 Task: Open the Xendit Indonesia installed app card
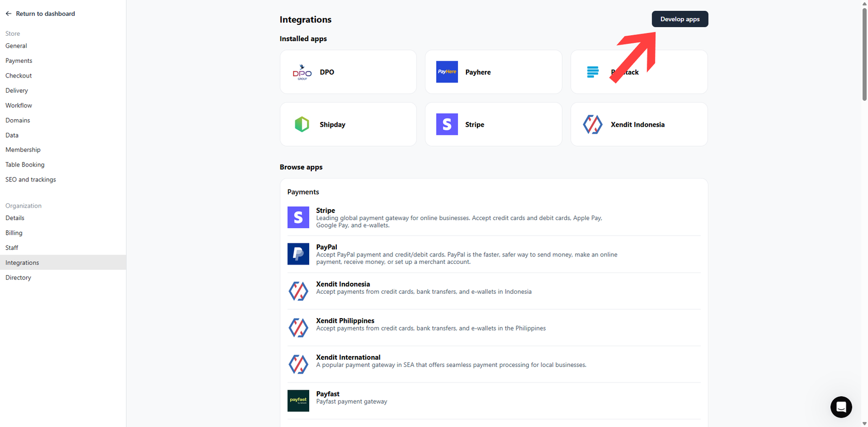pyautogui.click(x=639, y=124)
